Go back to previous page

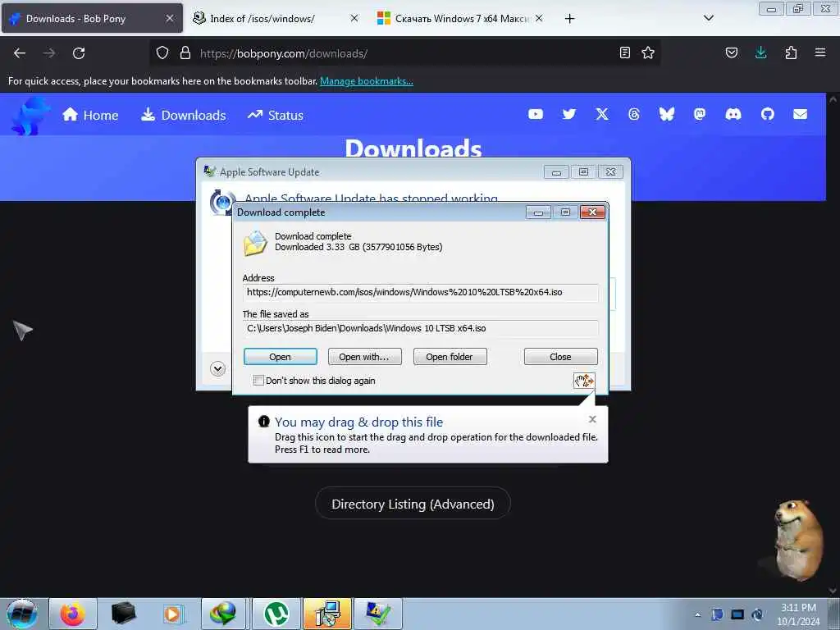[x=20, y=53]
